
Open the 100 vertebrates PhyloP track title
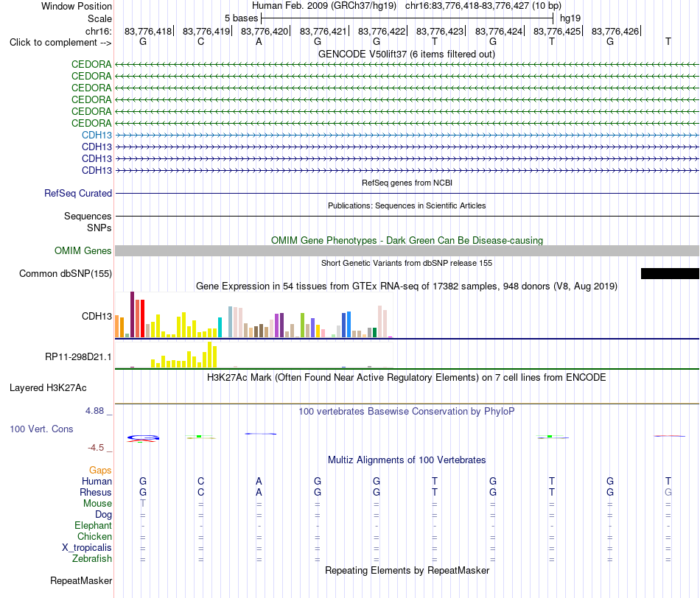tap(406, 411)
